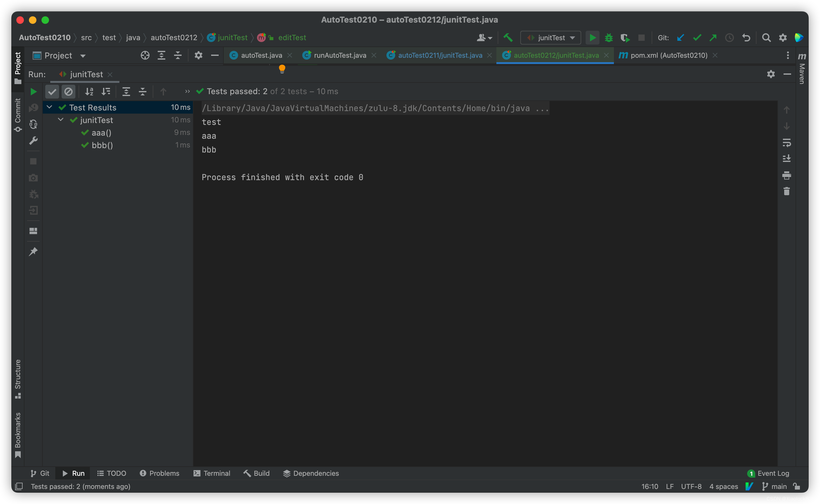Click the Build project hammer icon

pyautogui.click(x=508, y=38)
